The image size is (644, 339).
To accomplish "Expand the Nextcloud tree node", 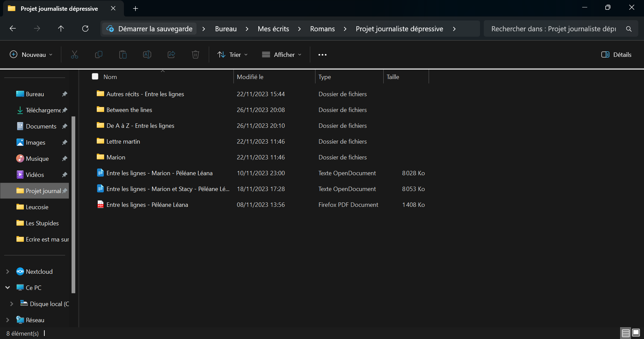I will (8, 271).
